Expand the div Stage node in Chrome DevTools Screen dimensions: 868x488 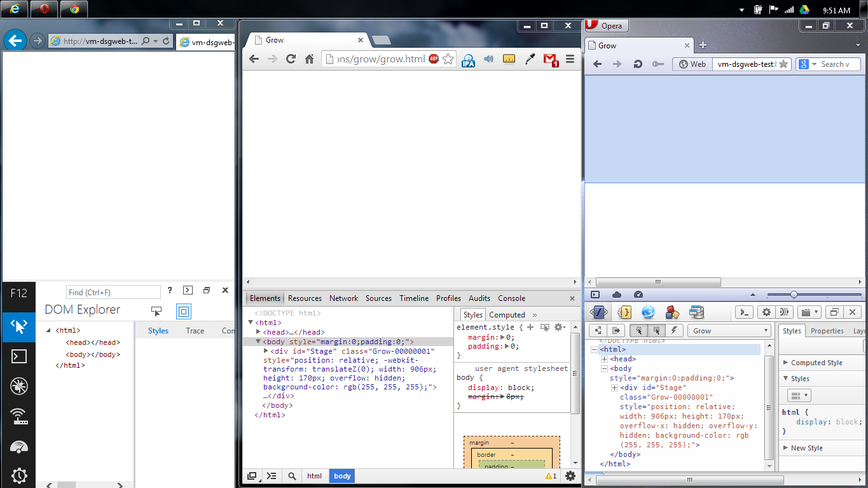[x=266, y=351]
